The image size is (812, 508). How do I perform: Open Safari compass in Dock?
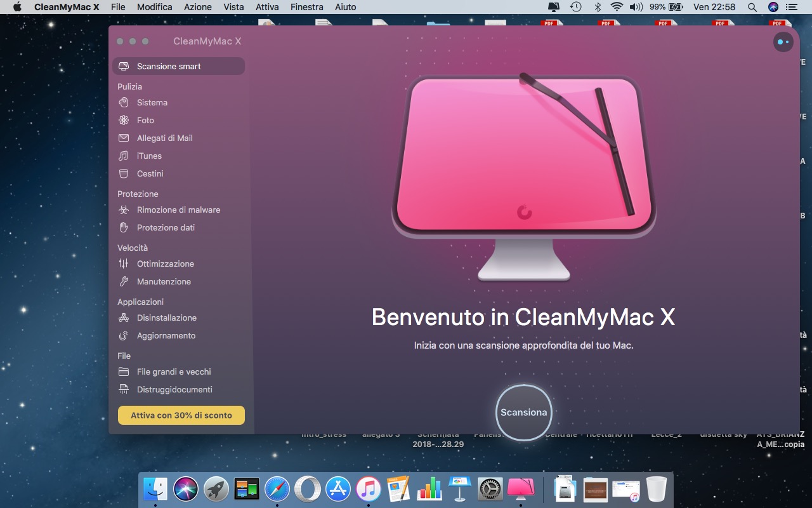point(277,489)
